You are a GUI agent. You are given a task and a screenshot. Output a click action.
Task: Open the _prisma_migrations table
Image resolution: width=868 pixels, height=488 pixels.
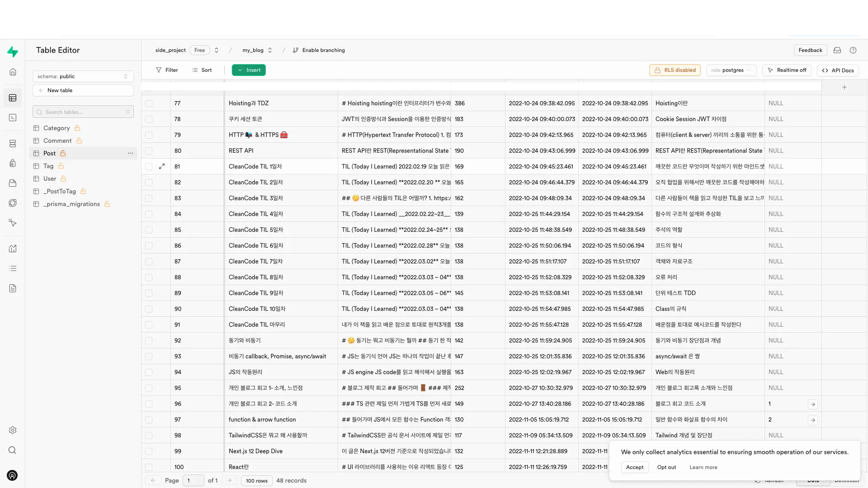point(71,204)
